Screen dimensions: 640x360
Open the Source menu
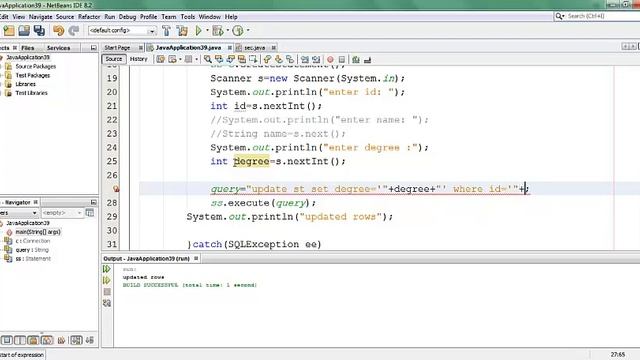coord(65,17)
